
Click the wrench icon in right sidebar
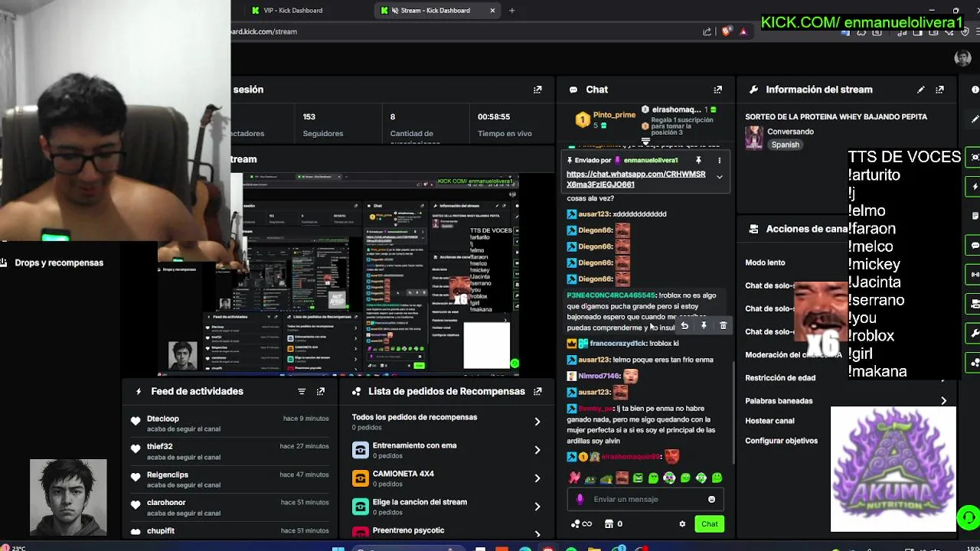[x=974, y=334]
